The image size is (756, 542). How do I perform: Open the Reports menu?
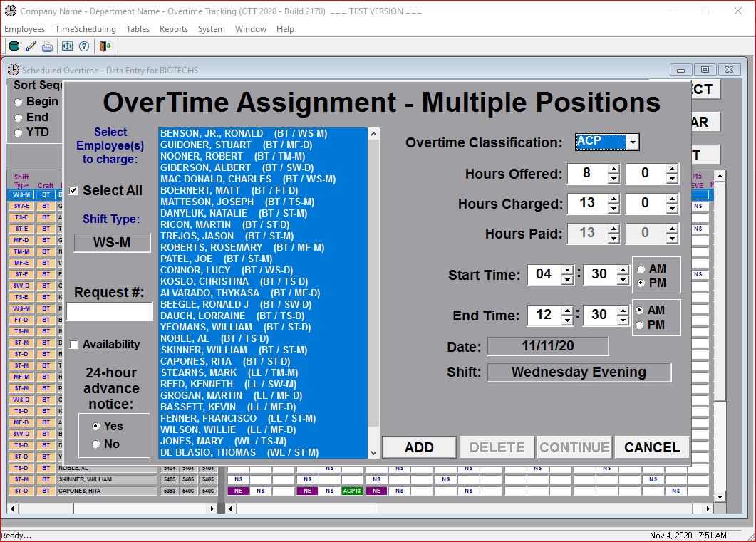(174, 29)
